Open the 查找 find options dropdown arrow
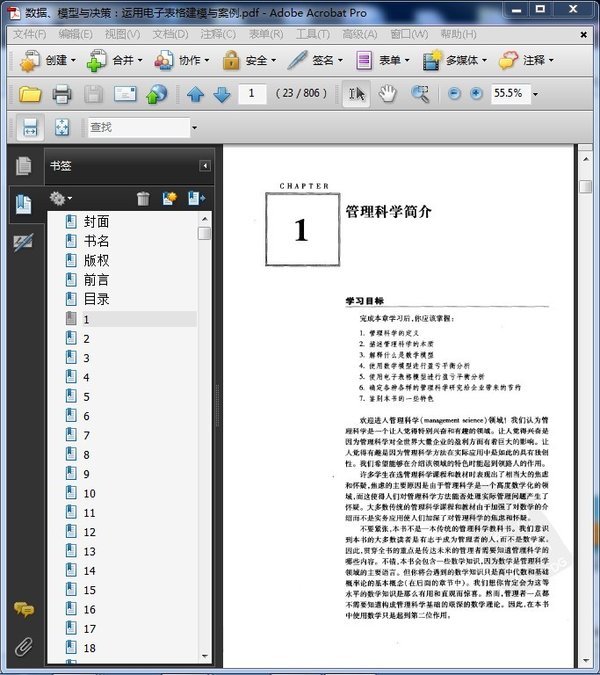 [x=194, y=128]
